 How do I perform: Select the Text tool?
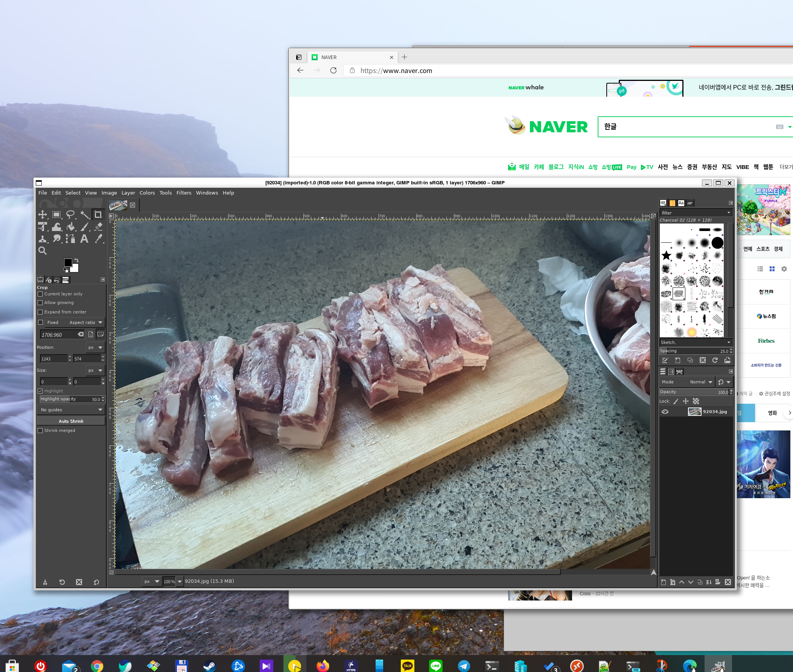point(85,239)
